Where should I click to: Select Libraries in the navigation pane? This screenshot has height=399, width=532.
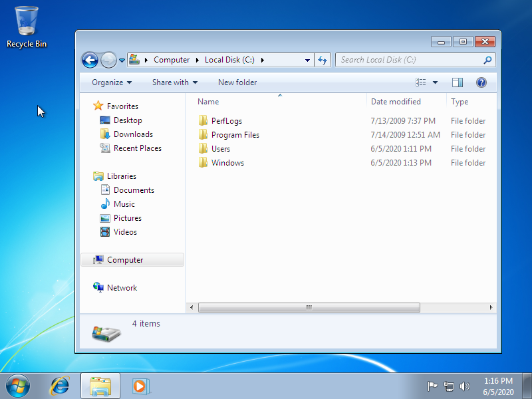[x=122, y=176]
